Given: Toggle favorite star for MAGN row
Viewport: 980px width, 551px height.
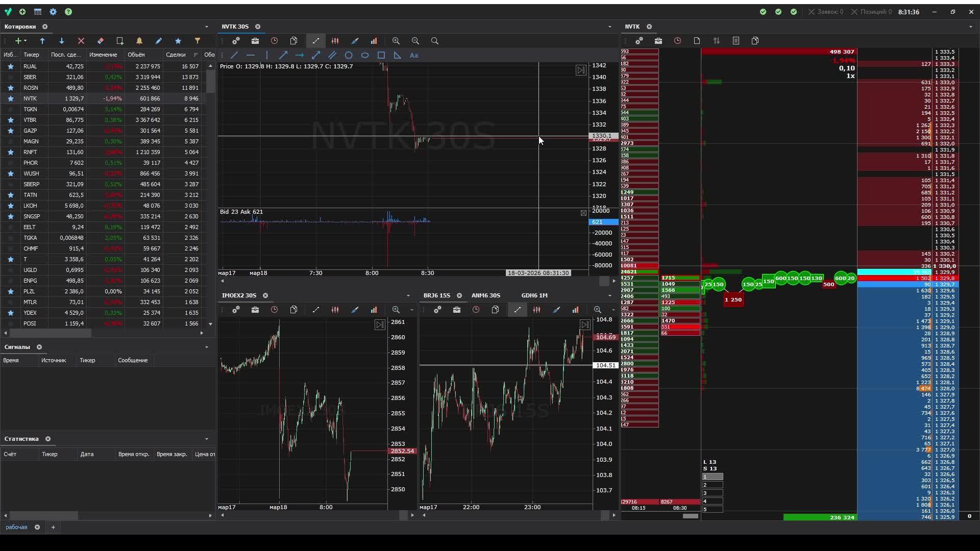Looking at the screenshot, I should tap(10, 141).
